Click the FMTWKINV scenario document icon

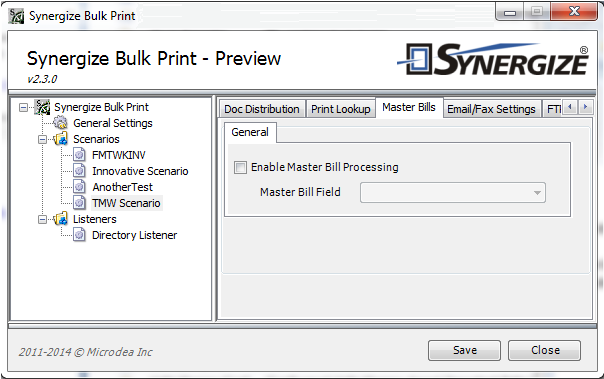pyautogui.click(x=79, y=155)
